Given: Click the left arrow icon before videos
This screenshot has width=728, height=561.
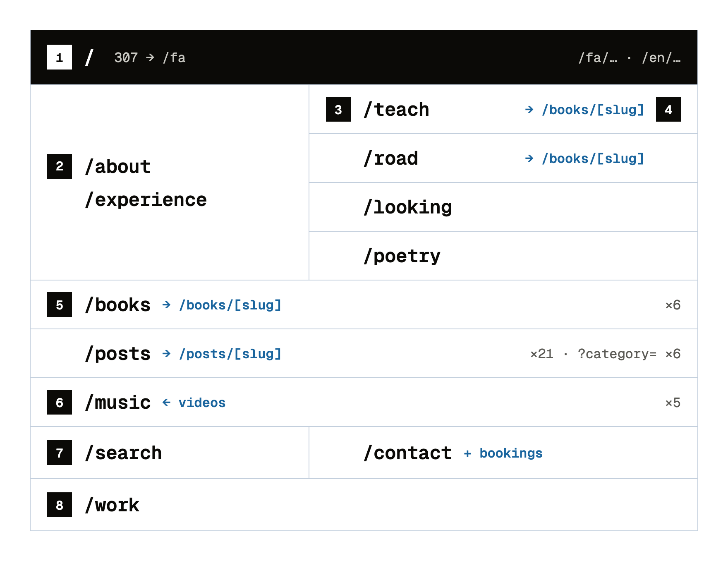Looking at the screenshot, I should (x=166, y=403).
